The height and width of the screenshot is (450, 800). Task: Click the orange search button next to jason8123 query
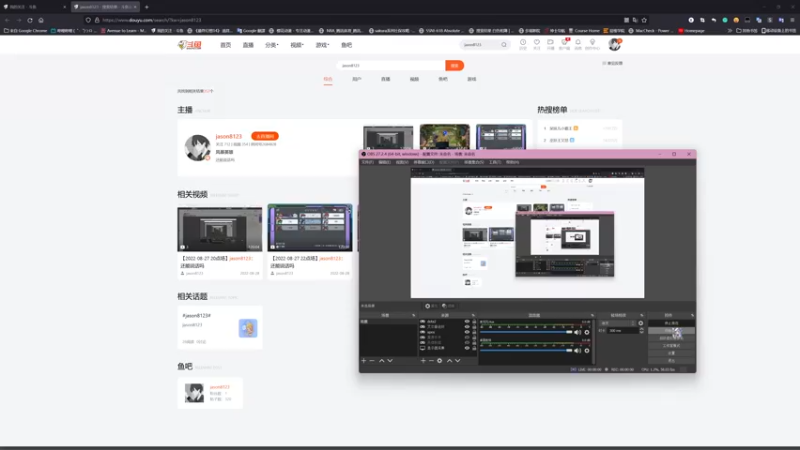point(454,65)
